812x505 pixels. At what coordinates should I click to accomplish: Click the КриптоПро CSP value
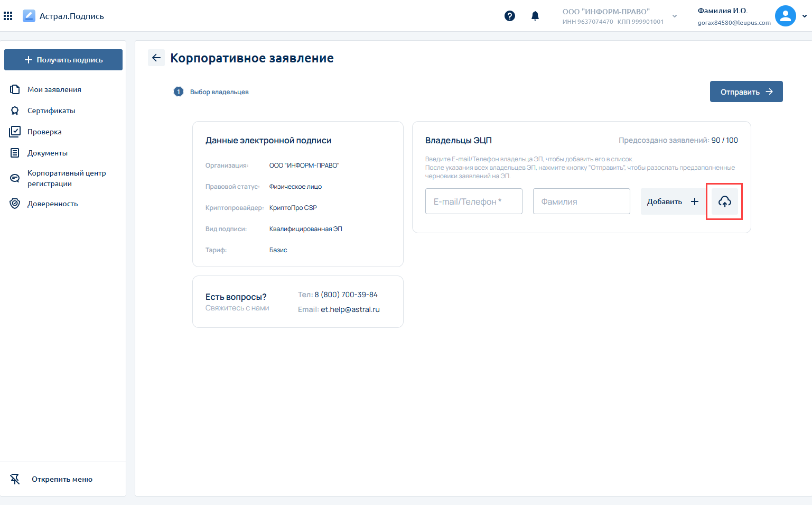[293, 208]
